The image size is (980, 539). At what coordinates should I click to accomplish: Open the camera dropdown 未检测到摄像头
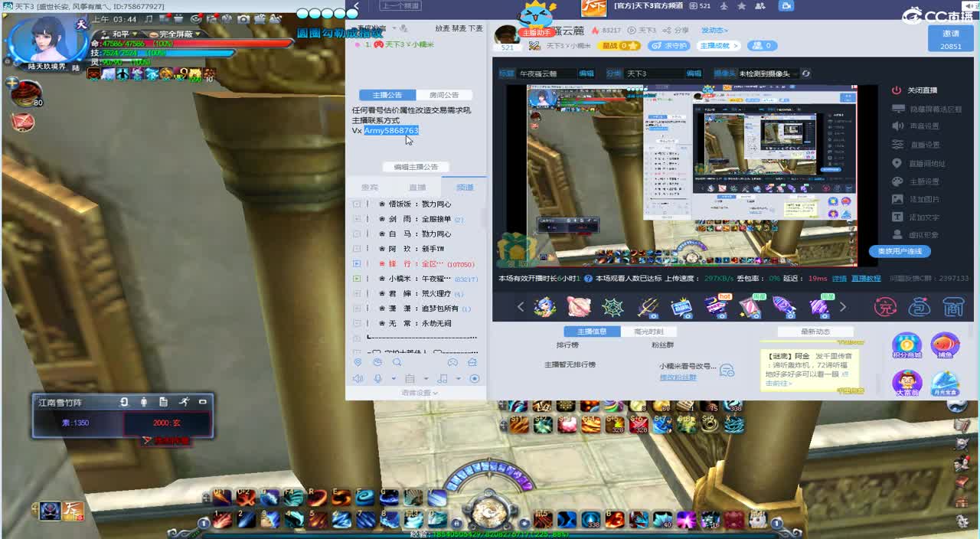(x=768, y=73)
